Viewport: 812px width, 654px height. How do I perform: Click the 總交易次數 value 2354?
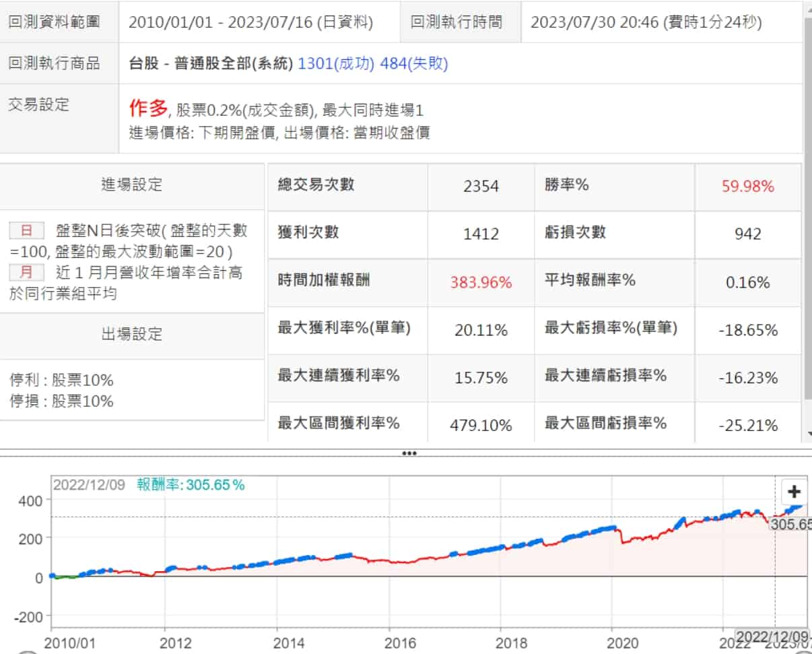tap(481, 187)
